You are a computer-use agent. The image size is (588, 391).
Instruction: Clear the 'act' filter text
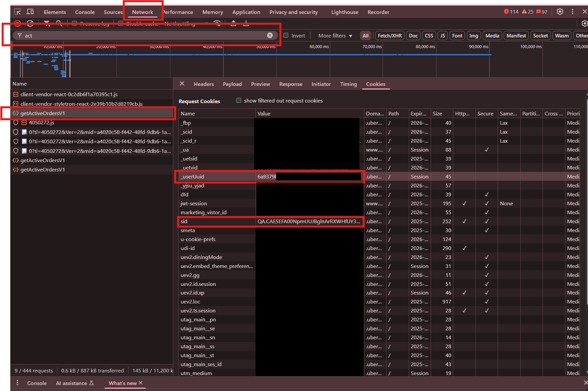270,35
